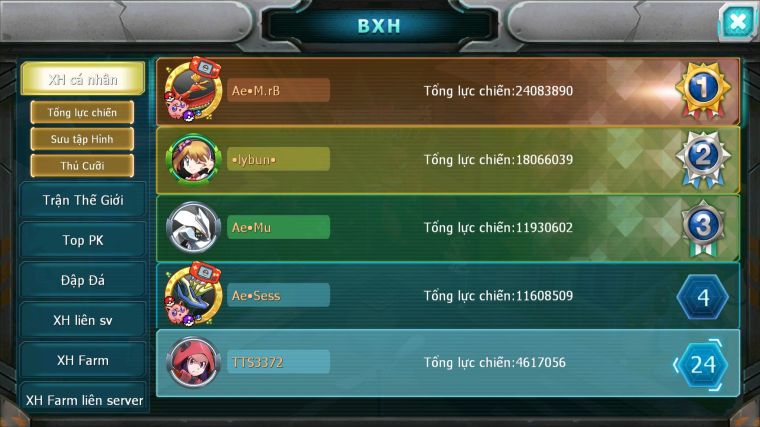The height and width of the screenshot is (427, 760).
Task: Select the rank 4 hexagon badge
Action: 703,297
